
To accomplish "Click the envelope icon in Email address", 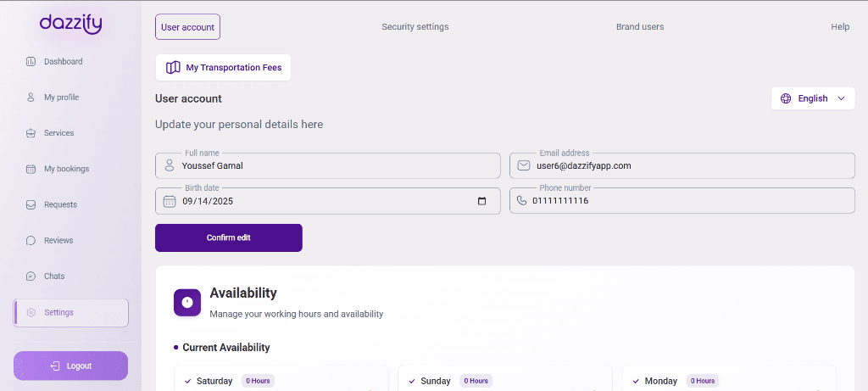I will click(x=524, y=165).
